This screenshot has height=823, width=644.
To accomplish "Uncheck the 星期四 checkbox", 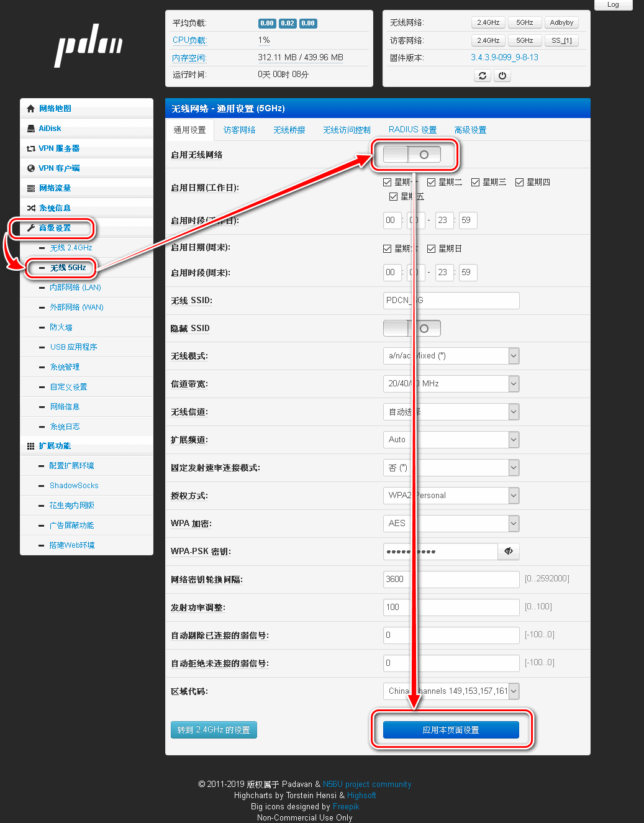I will click(x=519, y=182).
